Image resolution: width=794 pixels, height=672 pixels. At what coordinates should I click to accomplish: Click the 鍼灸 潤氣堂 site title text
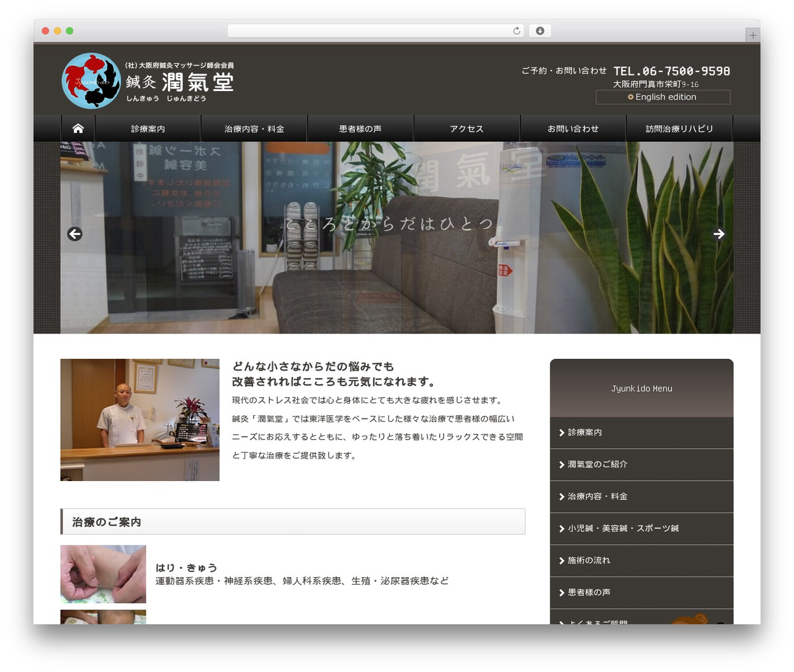point(179,82)
